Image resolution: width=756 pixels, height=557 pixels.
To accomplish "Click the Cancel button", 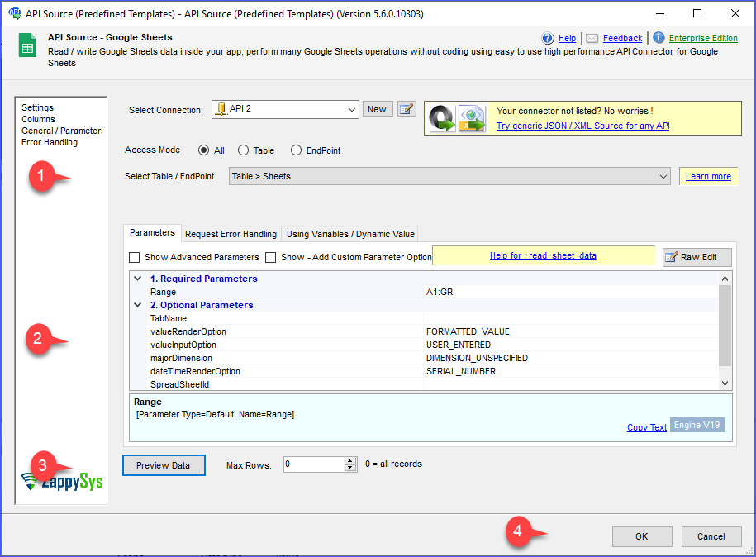I will (711, 536).
